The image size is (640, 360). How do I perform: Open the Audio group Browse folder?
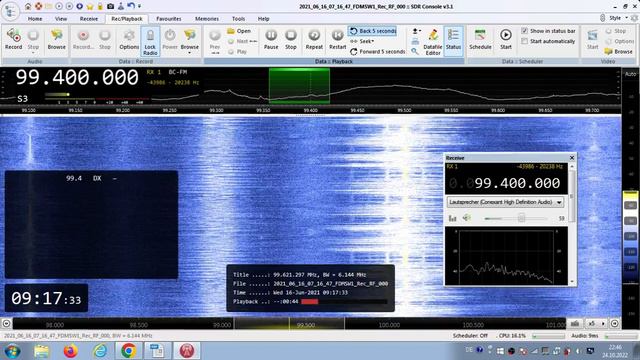56,40
